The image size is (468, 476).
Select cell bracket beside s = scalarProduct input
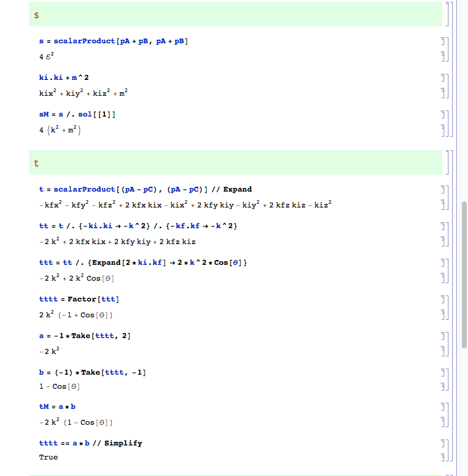coord(443,41)
